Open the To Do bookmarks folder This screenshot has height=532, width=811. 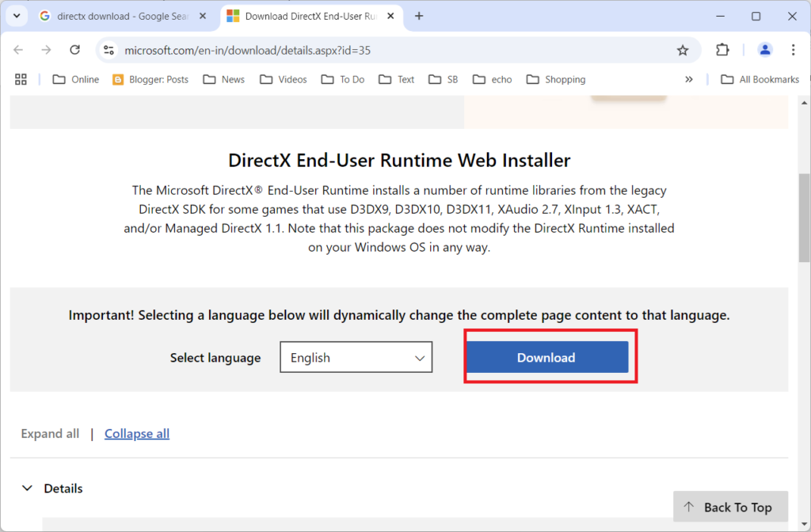[x=343, y=80]
